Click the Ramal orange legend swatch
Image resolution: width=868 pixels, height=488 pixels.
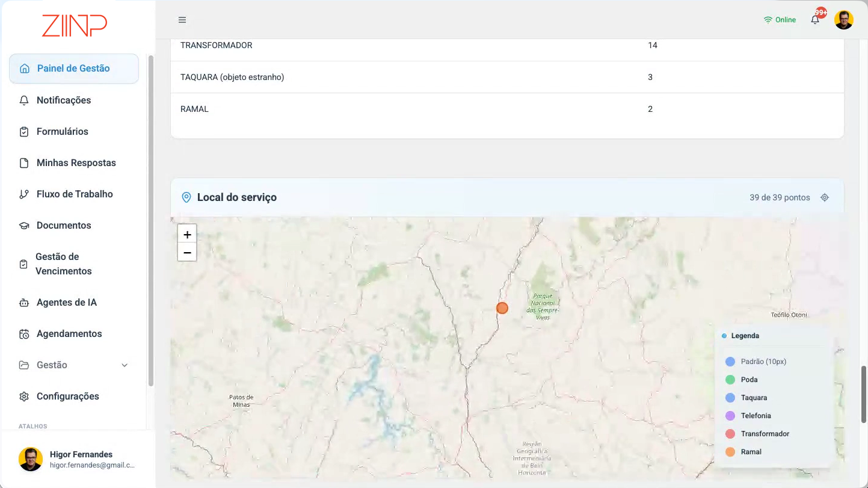click(730, 452)
